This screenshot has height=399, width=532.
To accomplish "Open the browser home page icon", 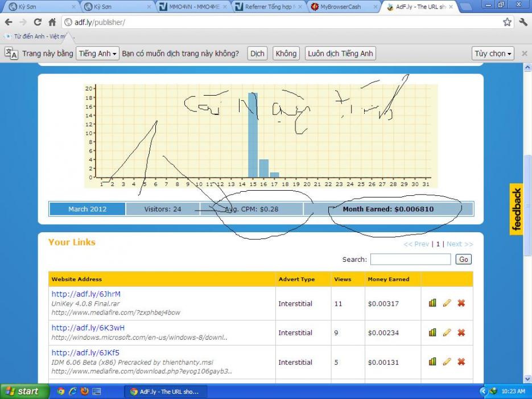I will point(52,22).
